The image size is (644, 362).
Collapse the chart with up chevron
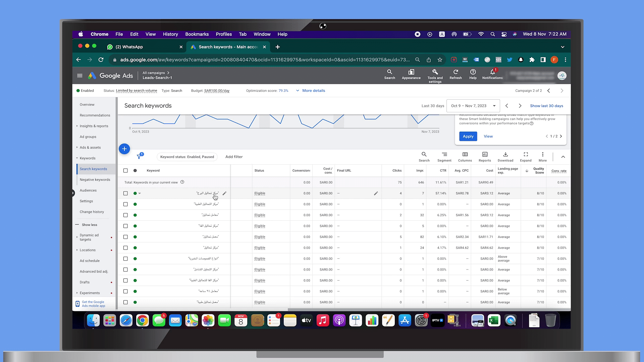(563, 157)
